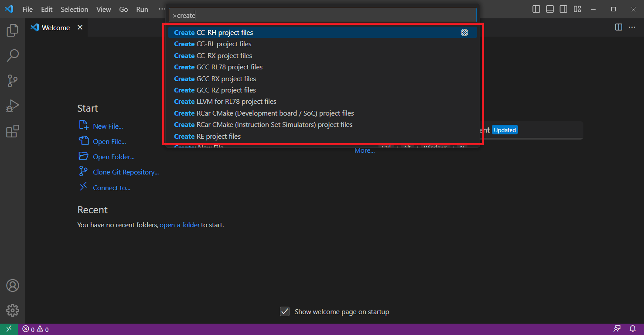Click the Open File... link
Image resolution: width=644 pixels, height=335 pixels.
click(109, 141)
